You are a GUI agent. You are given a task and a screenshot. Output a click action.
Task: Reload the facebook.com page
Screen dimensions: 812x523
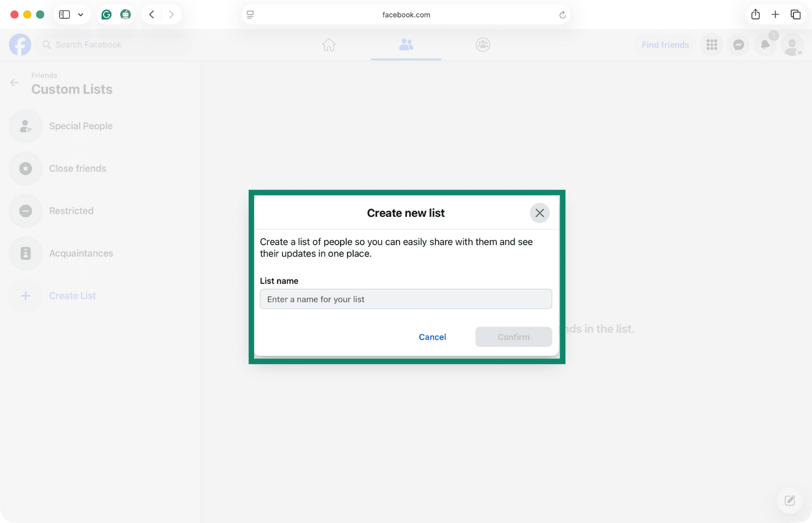pyautogui.click(x=562, y=15)
